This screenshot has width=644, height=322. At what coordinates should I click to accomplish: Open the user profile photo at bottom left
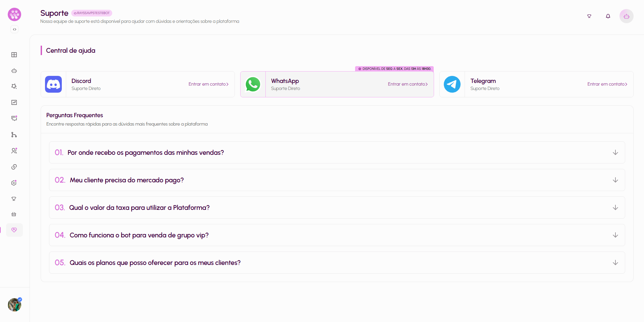click(x=14, y=305)
